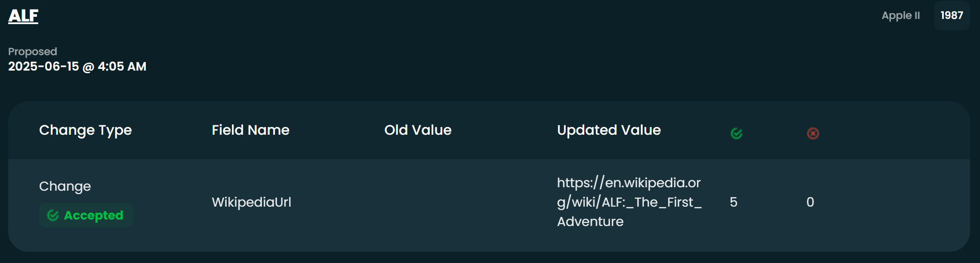Screen dimensions: 980x263
Task: Open the ALF game title link
Action: (x=23, y=16)
